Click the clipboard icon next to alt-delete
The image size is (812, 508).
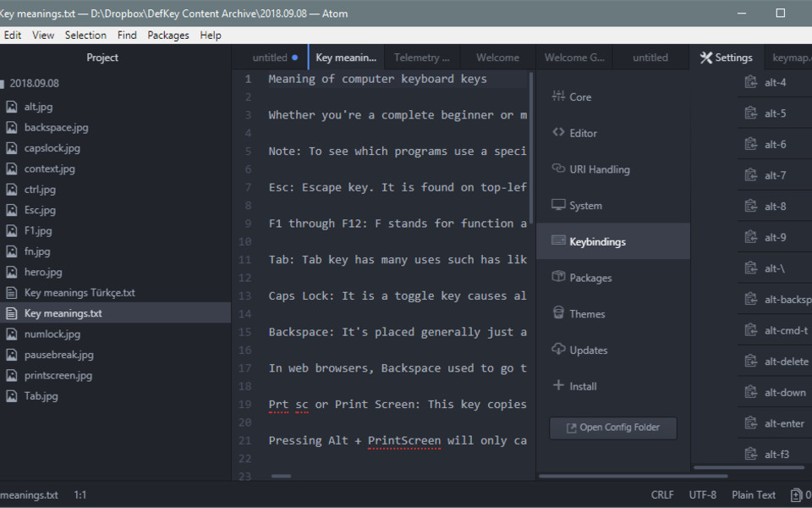[749, 362]
